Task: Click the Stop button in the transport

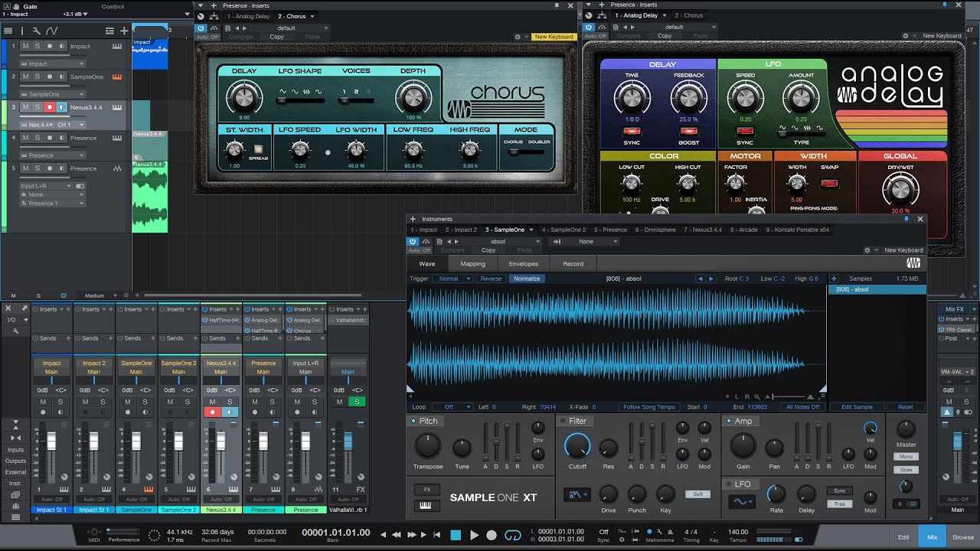Action: point(456,535)
